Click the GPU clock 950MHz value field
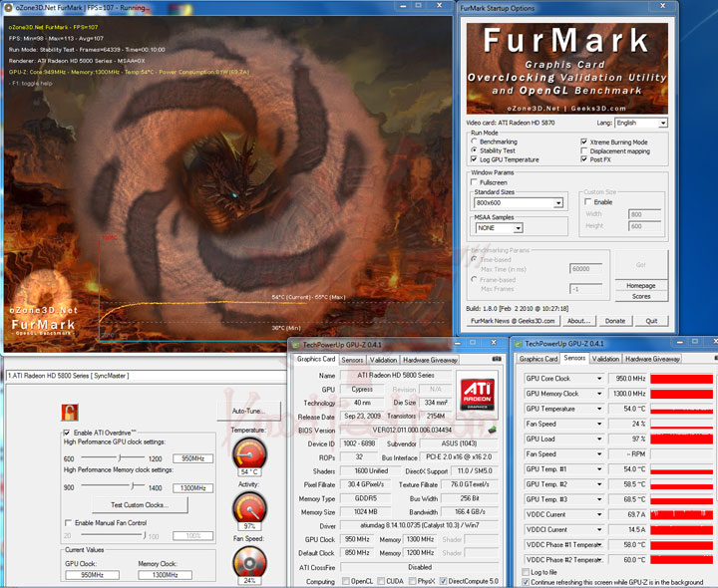The width and height of the screenshot is (718, 588). (x=192, y=458)
